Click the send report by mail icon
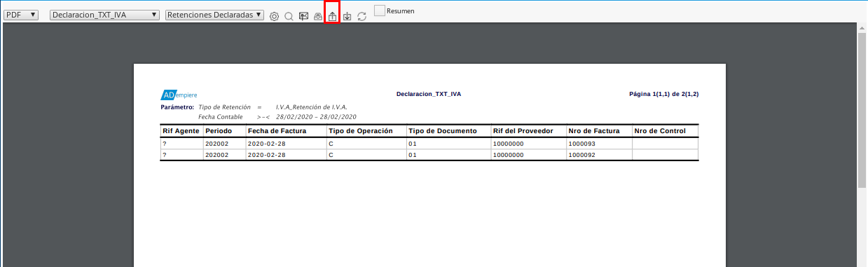Viewport: 868px width, 267px height. 303,16
